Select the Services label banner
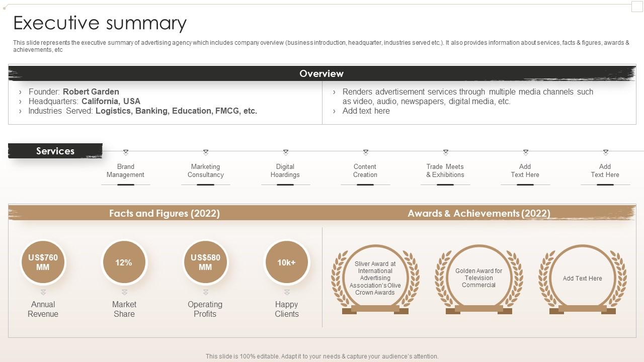Screen dimensions: 644x362 coord(55,151)
